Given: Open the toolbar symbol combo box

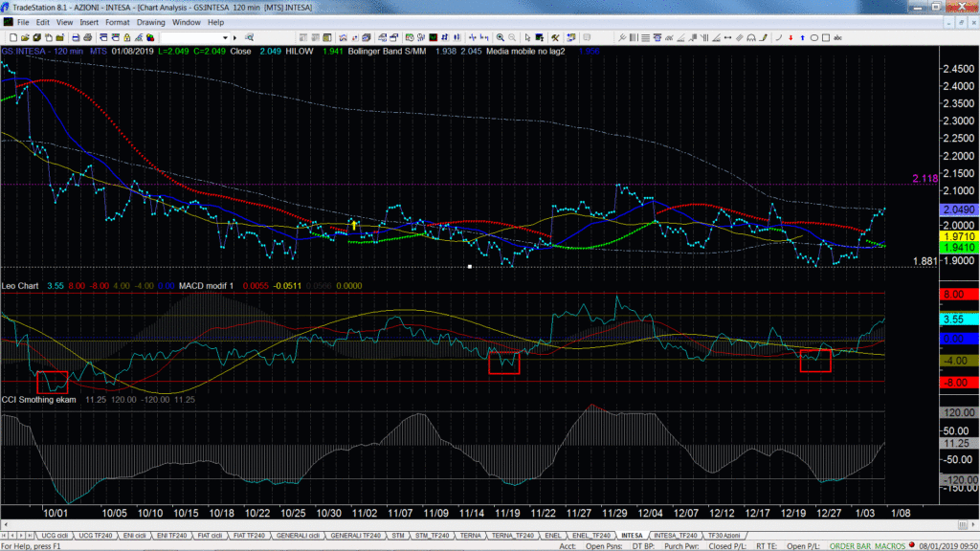Looking at the screenshot, I should 194,37.
